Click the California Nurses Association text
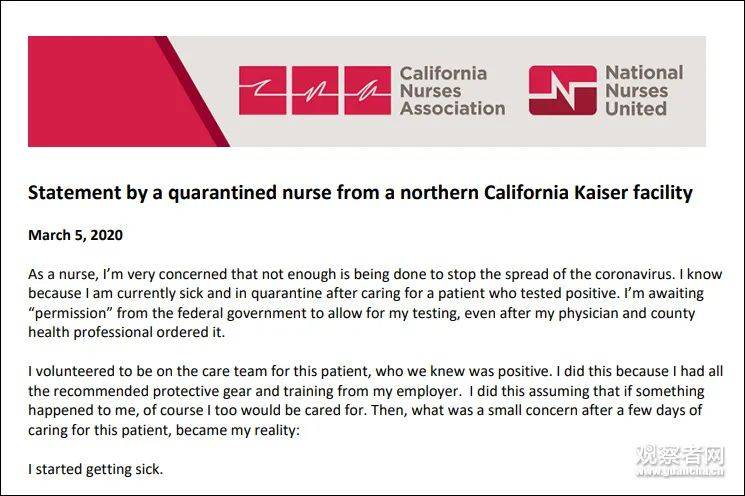The width and height of the screenshot is (745, 496). coord(452,91)
